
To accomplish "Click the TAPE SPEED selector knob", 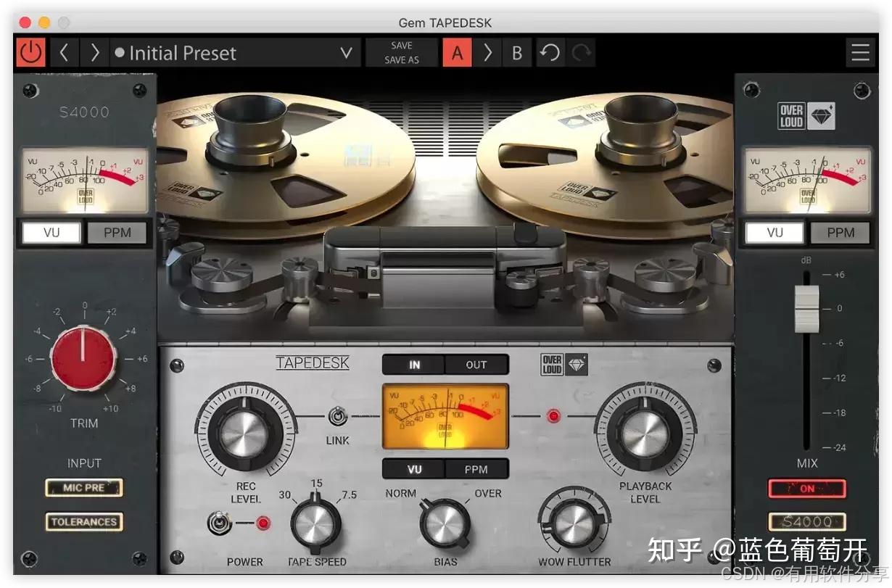I will pyautogui.click(x=315, y=525).
